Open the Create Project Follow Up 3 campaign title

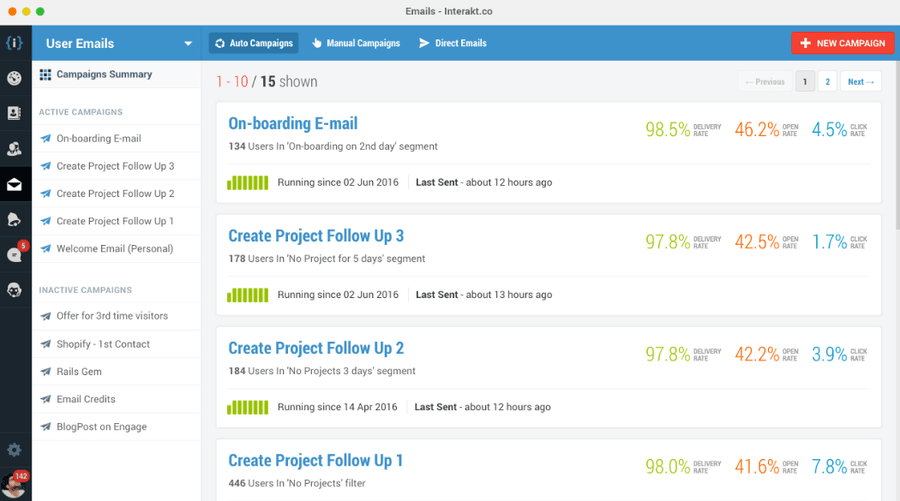click(316, 236)
